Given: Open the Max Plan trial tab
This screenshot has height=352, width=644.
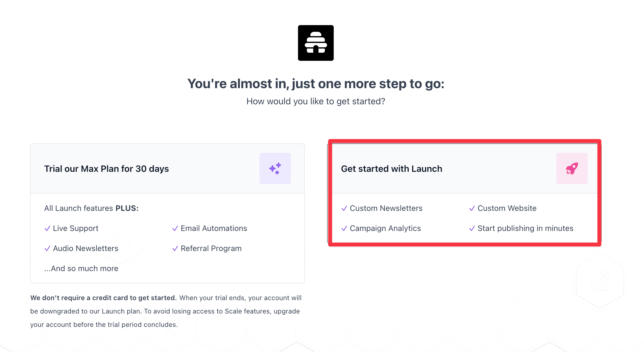Looking at the screenshot, I should tap(106, 168).
